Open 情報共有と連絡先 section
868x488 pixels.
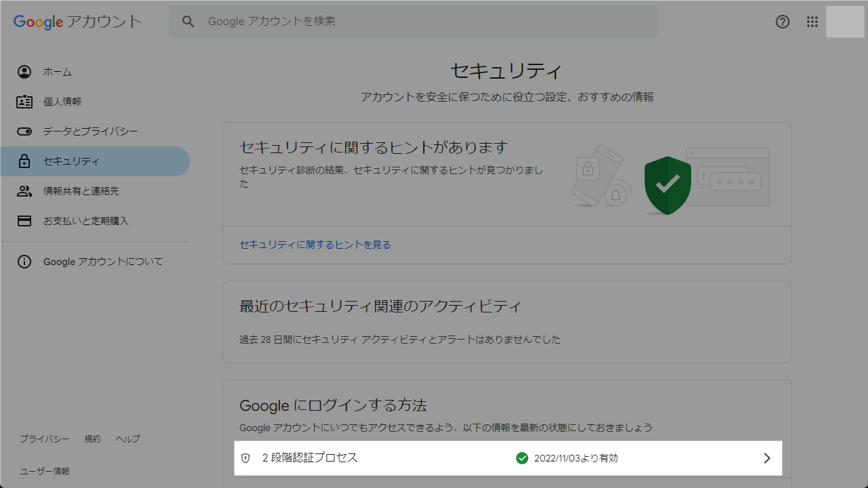click(95, 191)
